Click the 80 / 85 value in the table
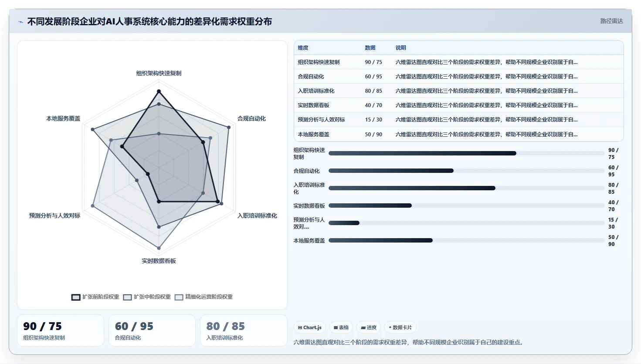Image resolution: width=641 pixels, height=364 pixels. (373, 91)
